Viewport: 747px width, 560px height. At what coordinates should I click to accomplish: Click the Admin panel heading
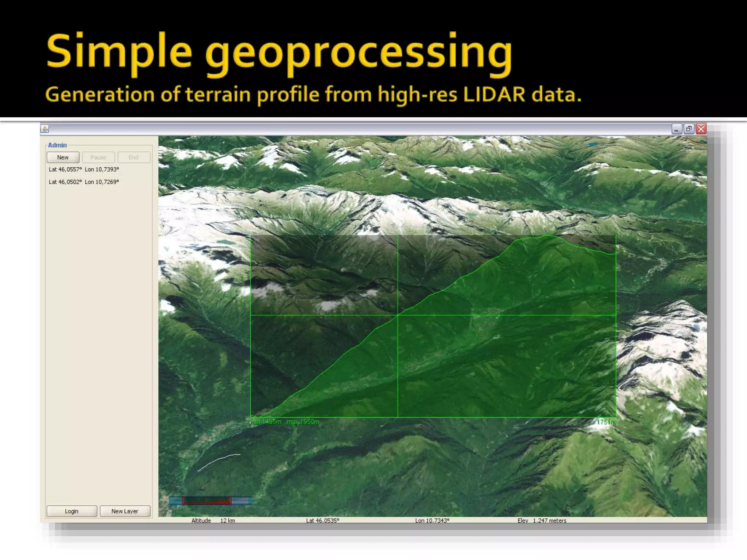57,145
